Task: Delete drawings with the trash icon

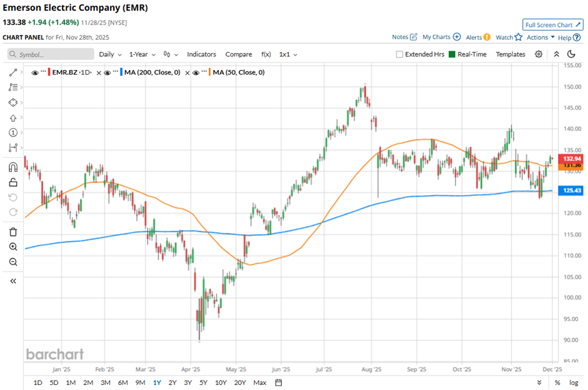Action: coord(13,232)
